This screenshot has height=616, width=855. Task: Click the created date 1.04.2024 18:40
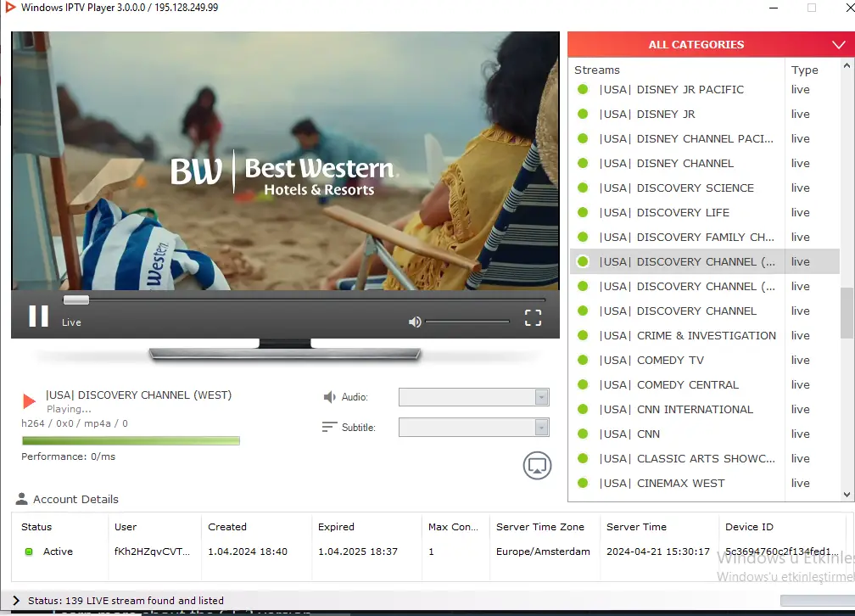tap(248, 552)
